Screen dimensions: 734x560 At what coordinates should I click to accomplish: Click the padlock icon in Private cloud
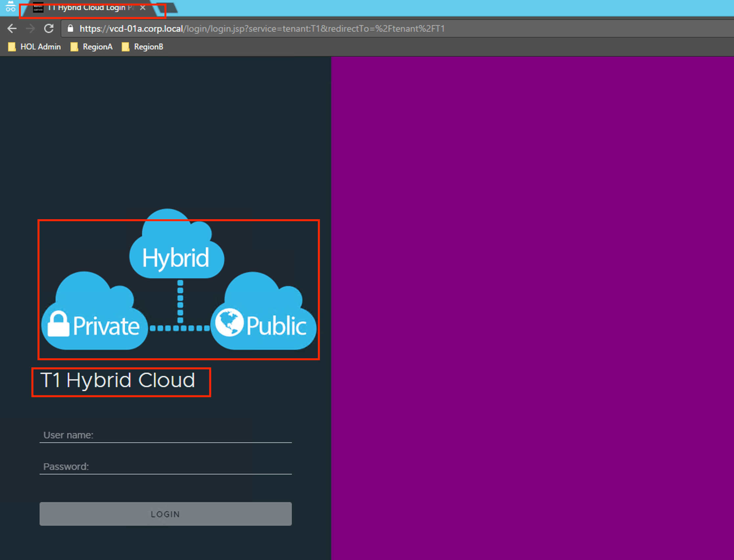pos(58,324)
